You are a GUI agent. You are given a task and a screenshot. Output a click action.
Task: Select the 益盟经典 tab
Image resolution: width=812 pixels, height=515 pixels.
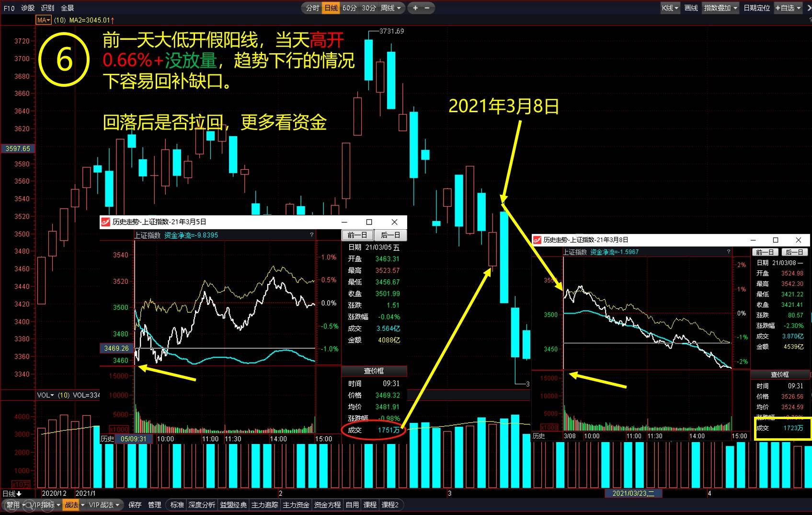point(233,505)
